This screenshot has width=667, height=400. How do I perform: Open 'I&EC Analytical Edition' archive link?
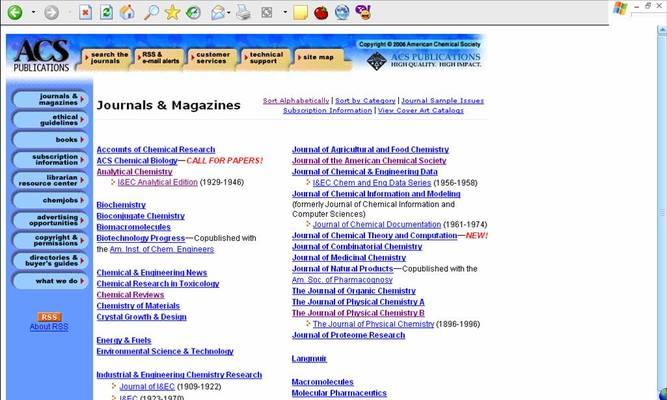click(158, 183)
